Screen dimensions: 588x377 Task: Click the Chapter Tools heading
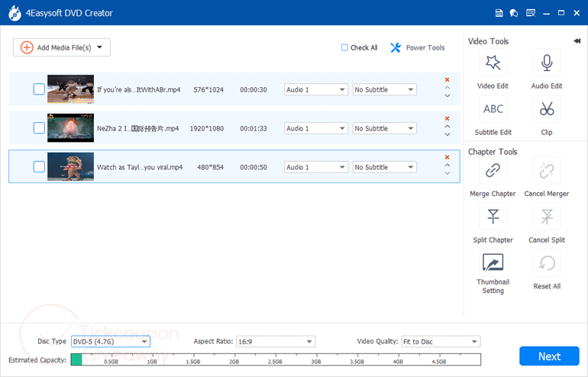click(x=493, y=152)
